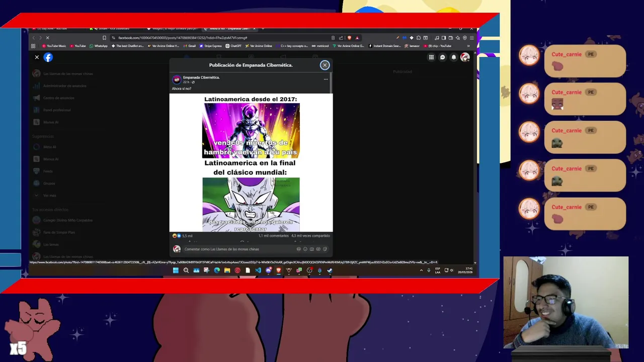This screenshot has height=362, width=644.
Task: Click the browser address bar URL
Action: click(183, 38)
